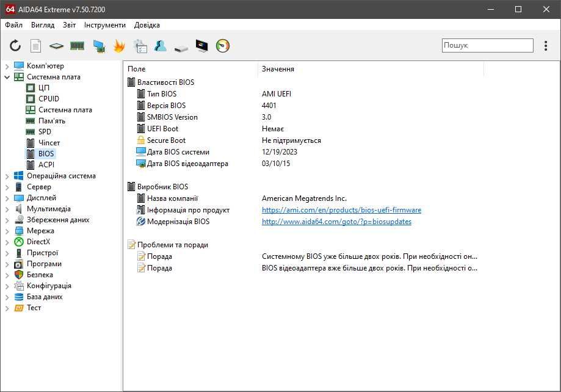This screenshot has width=561, height=392.
Task: Expand the Комп'ютер node
Action: (x=7, y=66)
